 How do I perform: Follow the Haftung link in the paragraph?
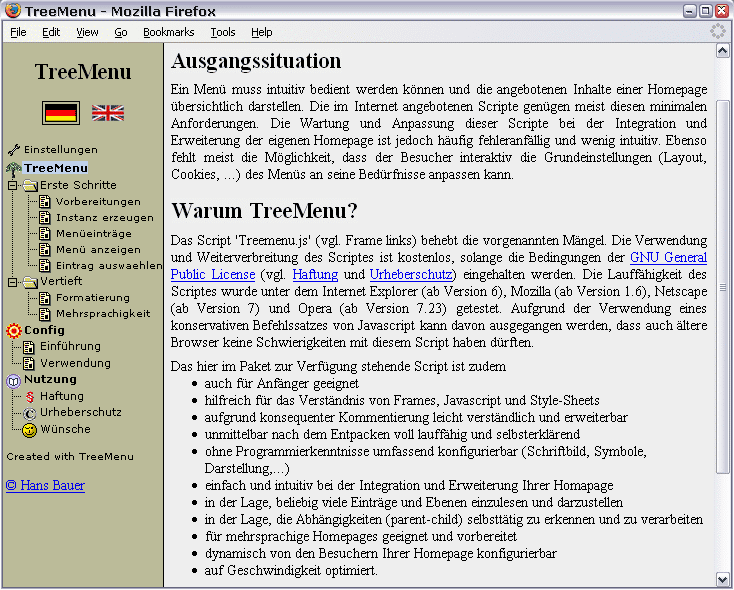tap(316, 275)
